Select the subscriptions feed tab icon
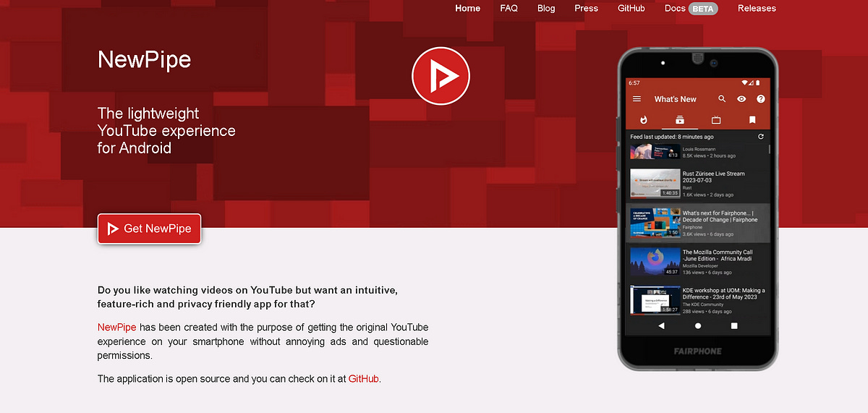868x413 pixels. click(x=680, y=120)
